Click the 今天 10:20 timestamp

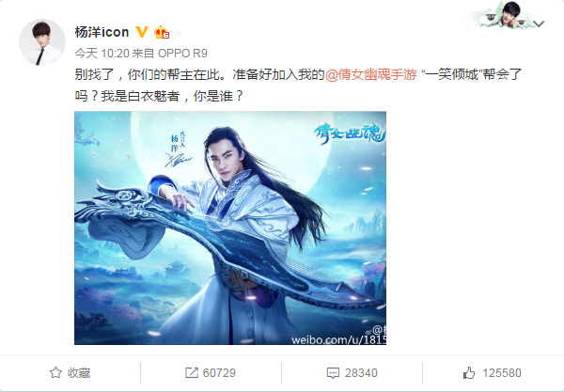pyautogui.click(x=102, y=54)
